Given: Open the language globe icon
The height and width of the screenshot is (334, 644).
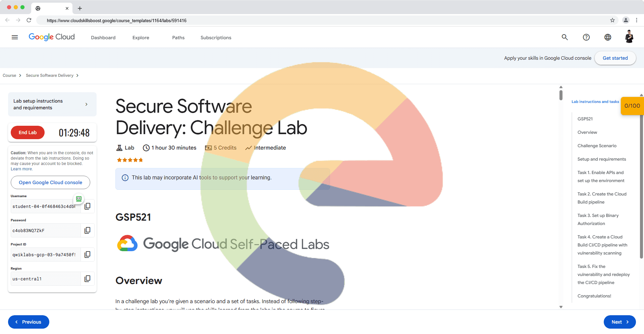Looking at the screenshot, I should pyautogui.click(x=608, y=37).
